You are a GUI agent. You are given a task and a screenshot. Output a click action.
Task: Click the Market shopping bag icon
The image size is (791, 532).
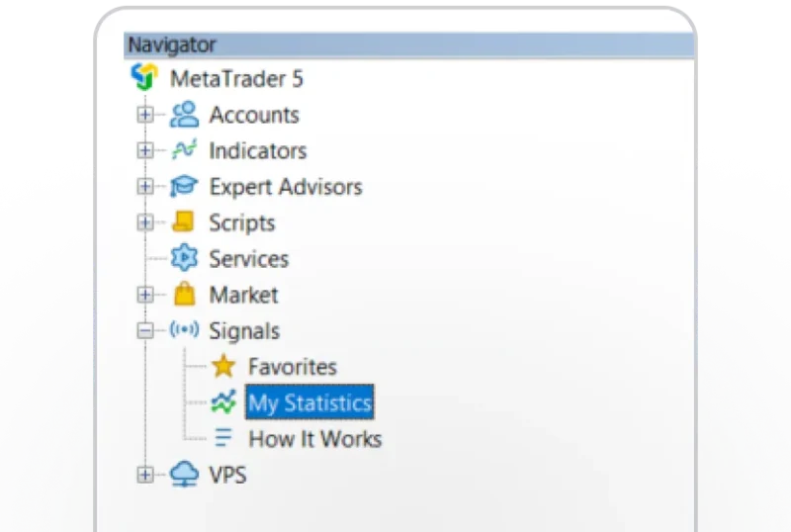click(184, 294)
